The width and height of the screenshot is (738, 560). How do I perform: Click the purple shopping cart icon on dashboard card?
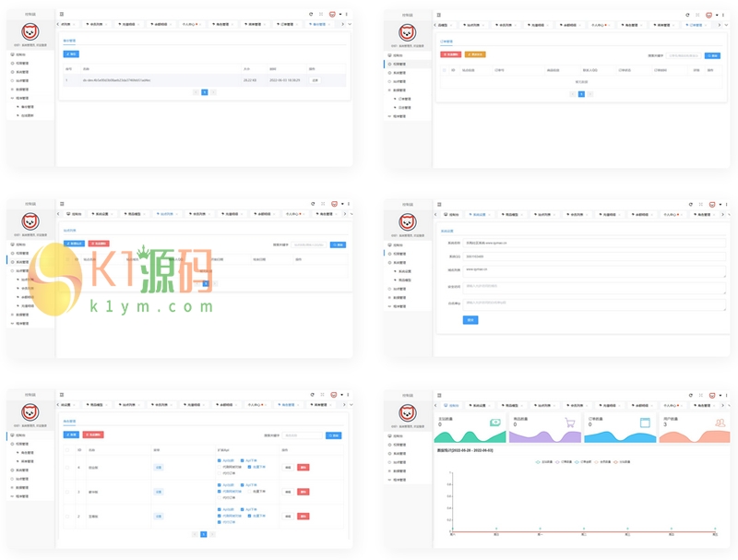tap(570, 423)
